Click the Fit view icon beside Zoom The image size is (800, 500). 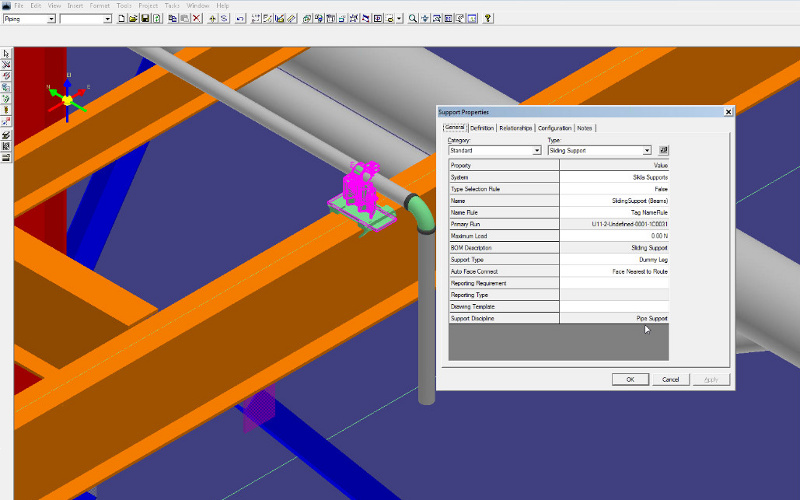(424, 18)
